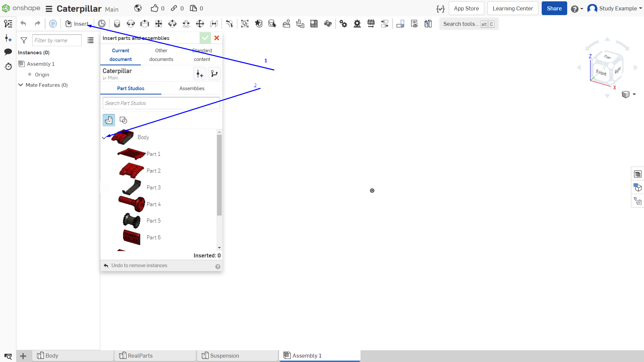Screen dimensions: 644x362
Task: Click the parts list vertical scrollbar
Action: click(219, 175)
